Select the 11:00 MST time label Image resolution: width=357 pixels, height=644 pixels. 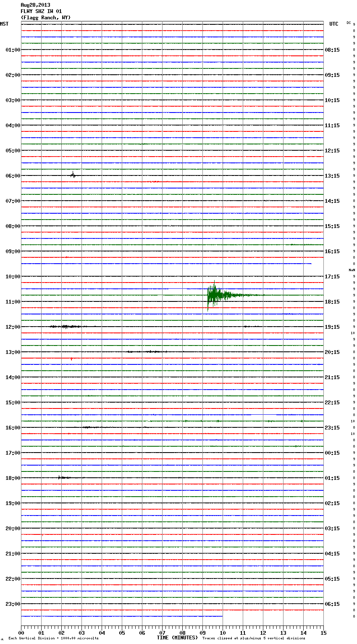(x=13, y=302)
